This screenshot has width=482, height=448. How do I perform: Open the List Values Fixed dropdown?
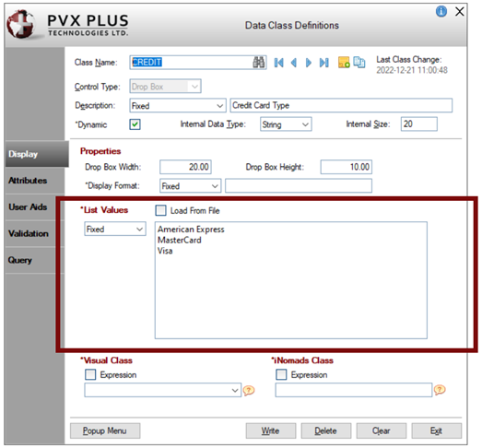115,230
